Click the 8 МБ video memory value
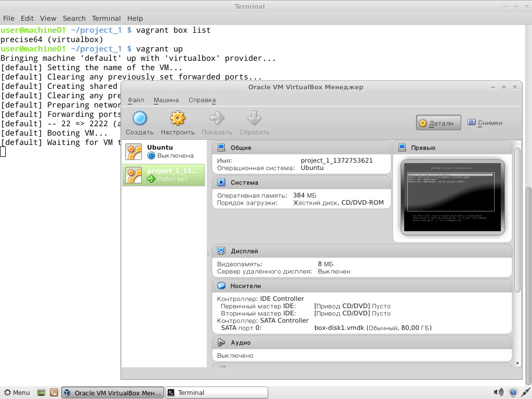Viewport: 532px width, 399px height. click(x=325, y=264)
